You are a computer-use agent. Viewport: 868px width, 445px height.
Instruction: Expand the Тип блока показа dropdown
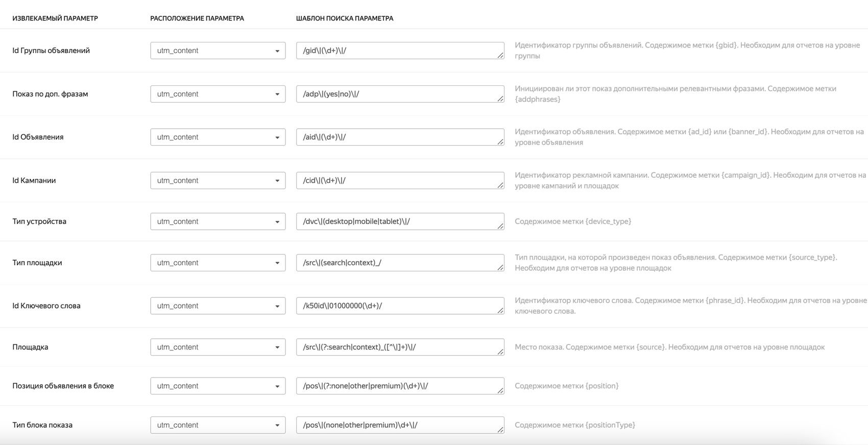[x=218, y=425]
